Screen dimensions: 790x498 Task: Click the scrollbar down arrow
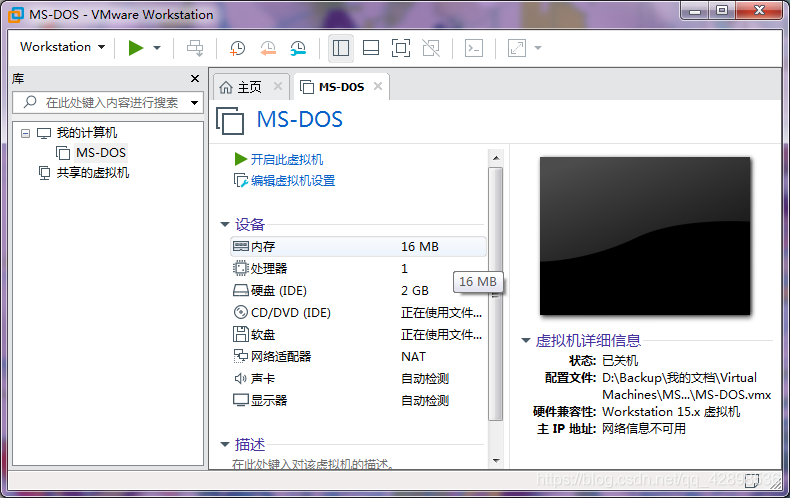pos(496,461)
